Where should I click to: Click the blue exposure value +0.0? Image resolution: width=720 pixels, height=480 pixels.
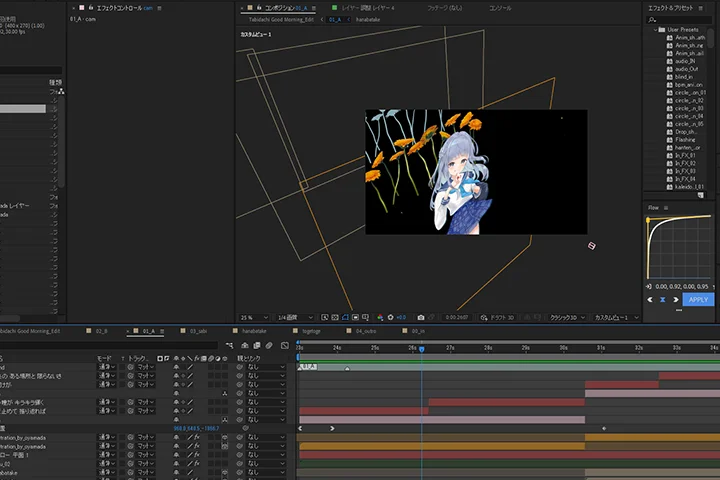(401, 317)
